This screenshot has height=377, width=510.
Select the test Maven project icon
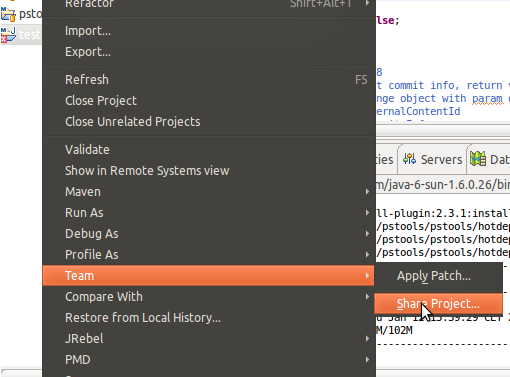[8, 35]
